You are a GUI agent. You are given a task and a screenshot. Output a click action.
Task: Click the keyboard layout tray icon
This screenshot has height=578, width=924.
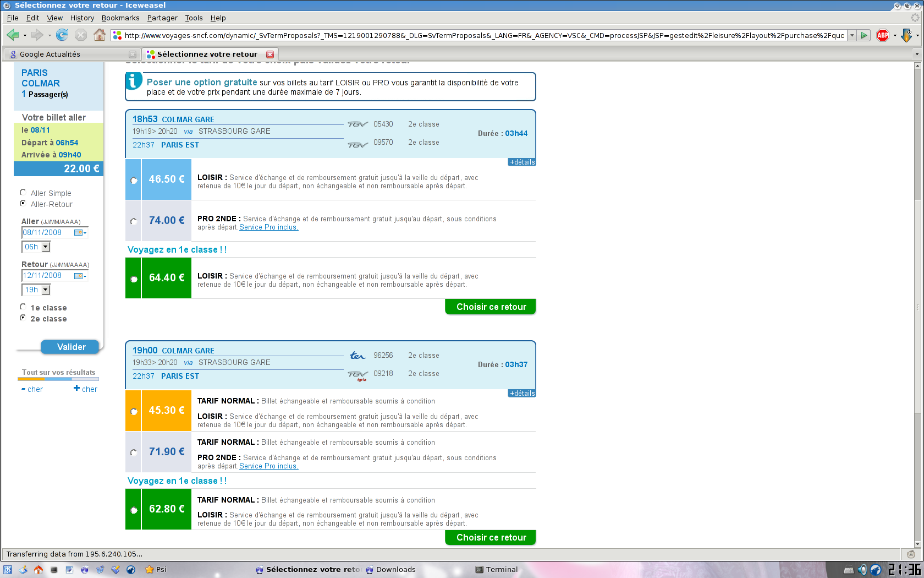tap(849, 570)
